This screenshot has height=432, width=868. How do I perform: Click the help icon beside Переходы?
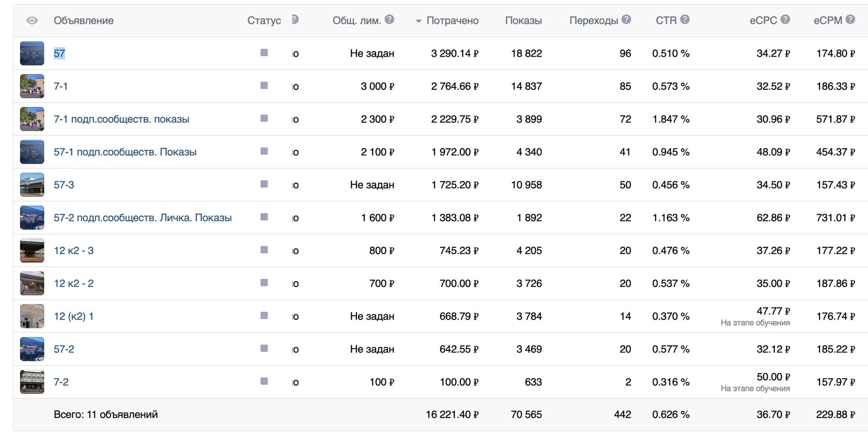pyautogui.click(x=626, y=20)
